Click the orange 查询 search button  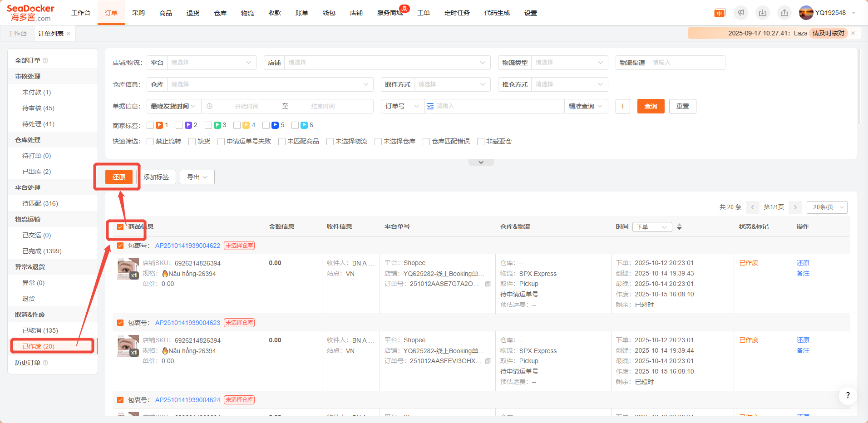(651, 106)
